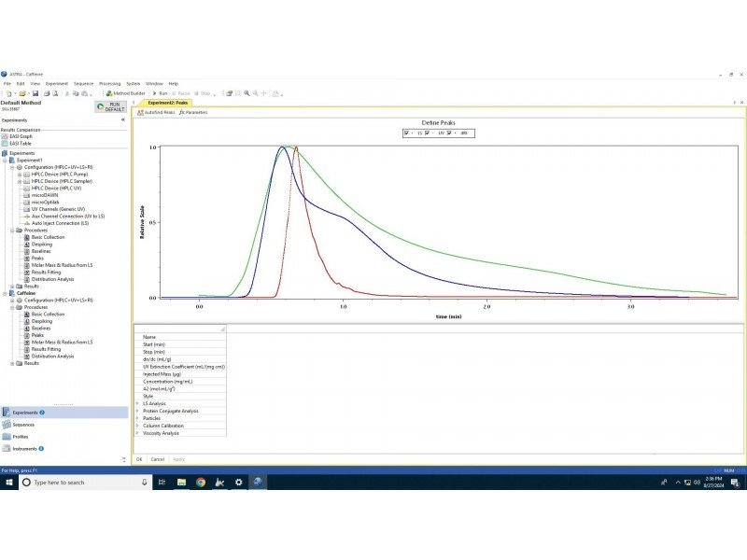The height and width of the screenshot is (560, 747).
Task: Collapse Experiment1 Procedures folder
Action: click(x=12, y=231)
